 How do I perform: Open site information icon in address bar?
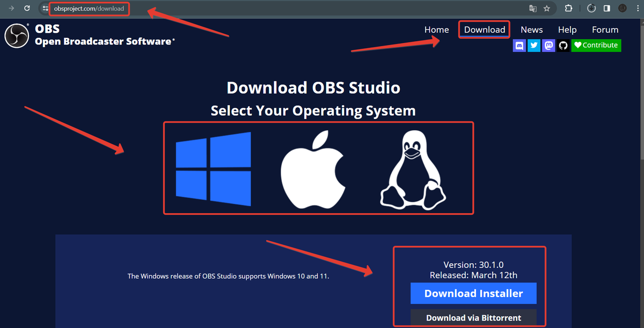pos(46,9)
